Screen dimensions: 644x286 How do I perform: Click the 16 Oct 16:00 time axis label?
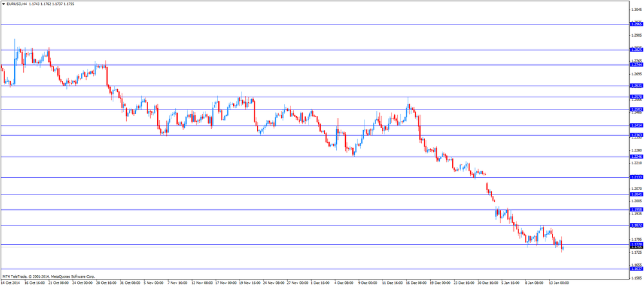pos(35,283)
